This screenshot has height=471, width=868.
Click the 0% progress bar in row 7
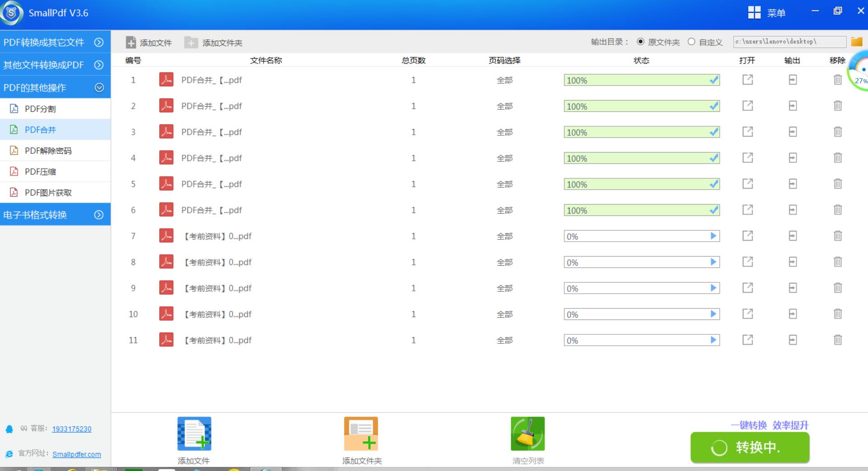tap(642, 236)
